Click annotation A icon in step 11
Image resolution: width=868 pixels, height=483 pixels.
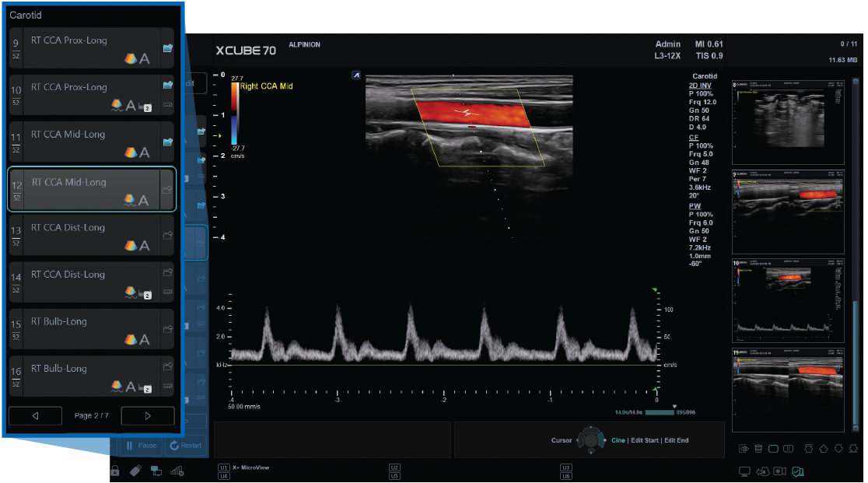click(x=145, y=152)
